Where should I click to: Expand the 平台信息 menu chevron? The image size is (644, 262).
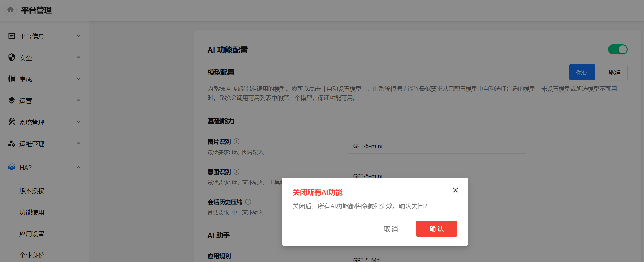(x=79, y=36)
